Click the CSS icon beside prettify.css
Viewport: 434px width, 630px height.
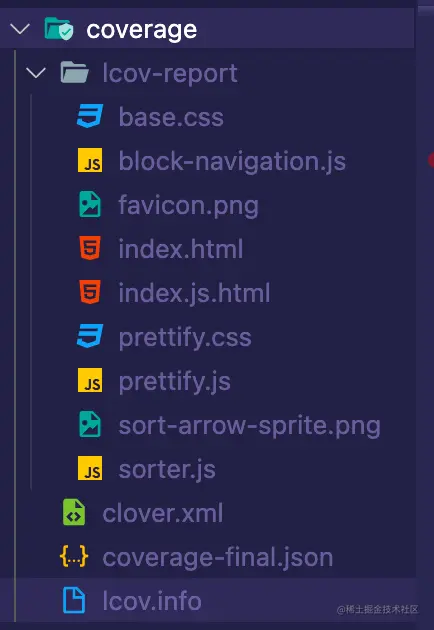coord(90,336)
